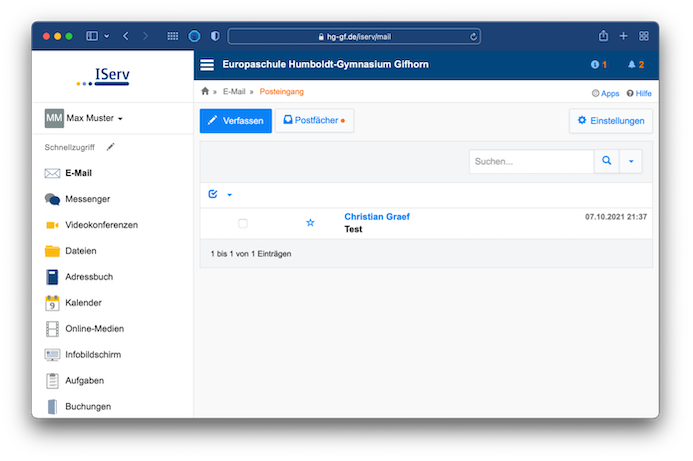This screenshot has width=693, height=461.
Task: Open Aufgaben in the sidebar
Action: click(85, 381)
